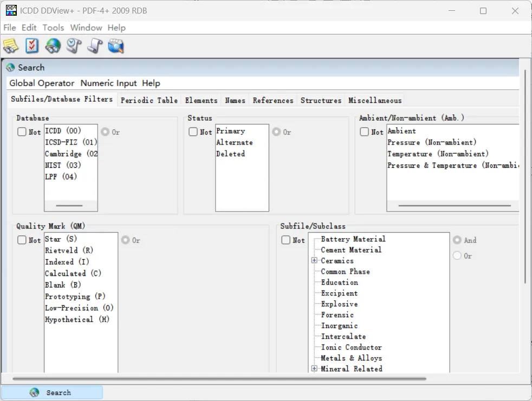Select the Subfiles/Database Filters tab
Image resolution: width=532 pixels, height=401 pixels.
62,99
